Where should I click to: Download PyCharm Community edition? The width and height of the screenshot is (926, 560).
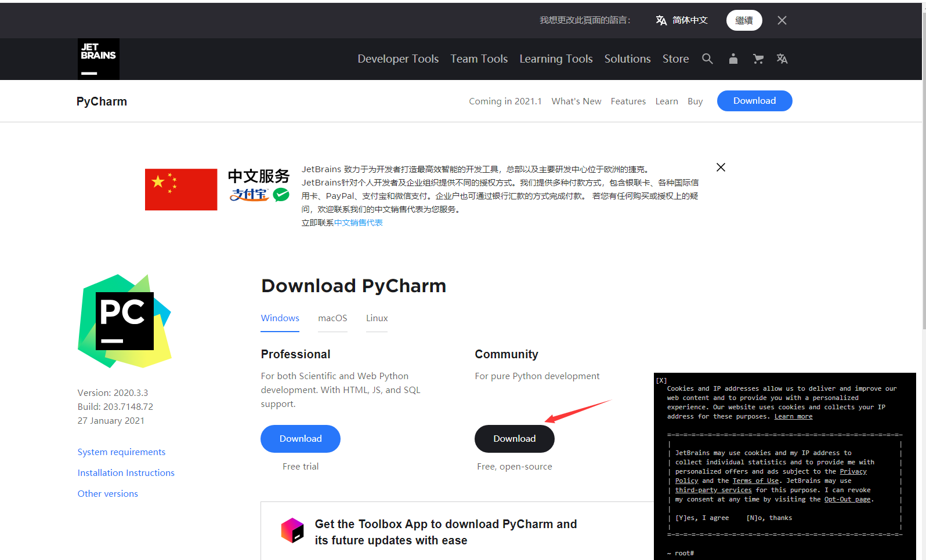click(515, 439)
